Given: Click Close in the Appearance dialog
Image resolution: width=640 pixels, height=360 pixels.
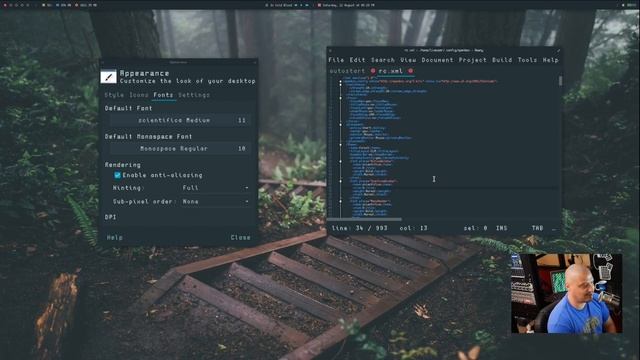Looking at the screenshot, I should 240,237.
